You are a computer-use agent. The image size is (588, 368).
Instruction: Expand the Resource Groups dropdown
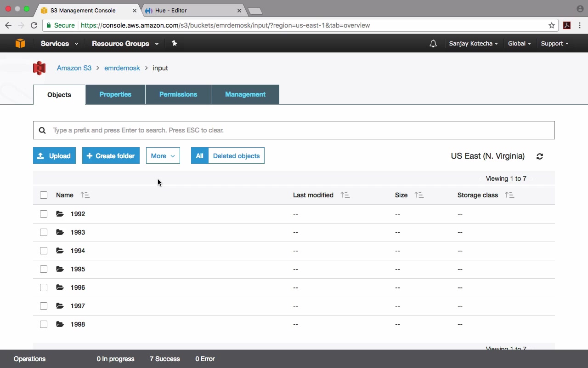[125, 44]
